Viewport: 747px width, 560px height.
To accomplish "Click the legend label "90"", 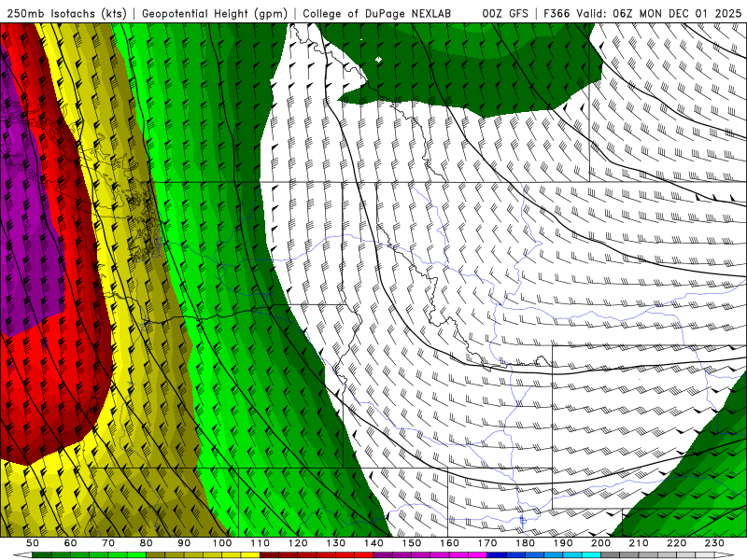I will tap(184, 543).
